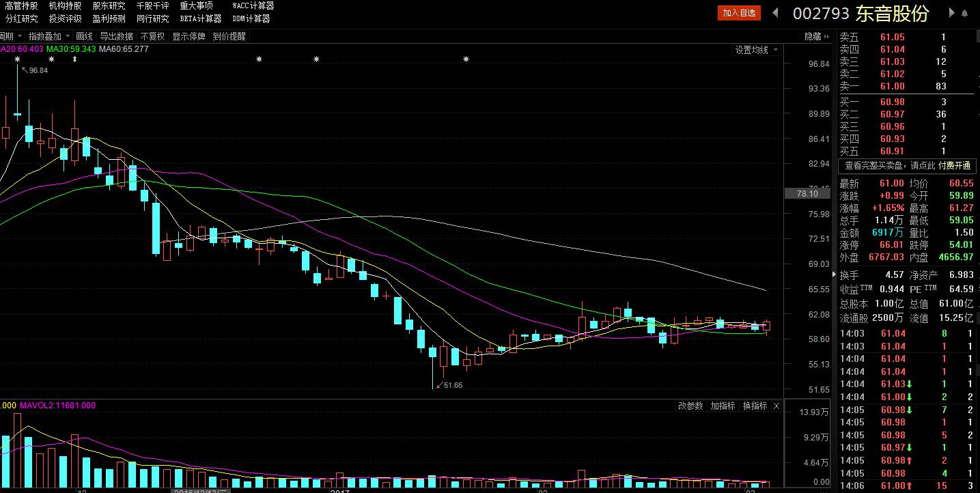The width and height of the screenshot is (980, 493).
Task: Collapse the side panel with 隐藏
Action: coord(817,36)
